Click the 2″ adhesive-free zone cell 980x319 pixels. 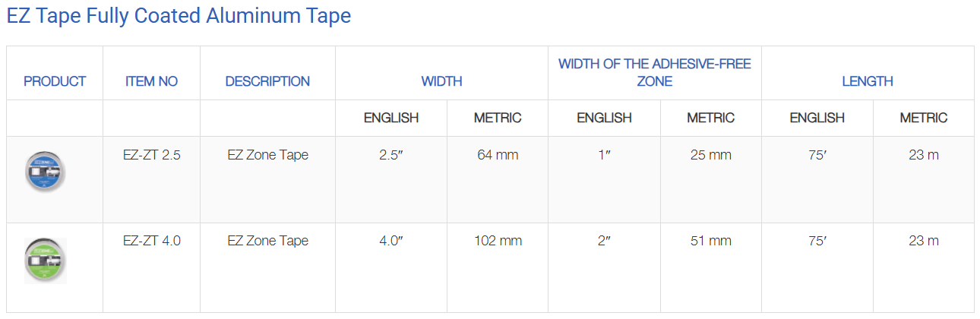[x=605, y=241]
